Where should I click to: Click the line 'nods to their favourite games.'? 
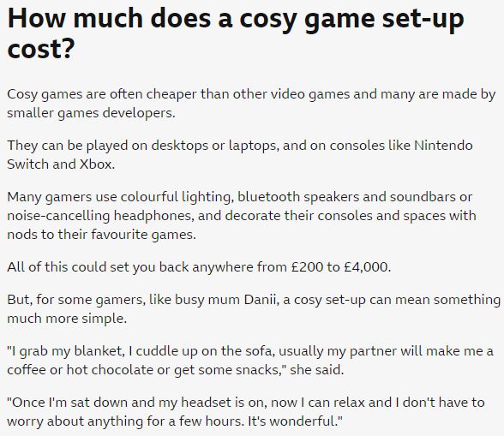click(x=101, y=235)
